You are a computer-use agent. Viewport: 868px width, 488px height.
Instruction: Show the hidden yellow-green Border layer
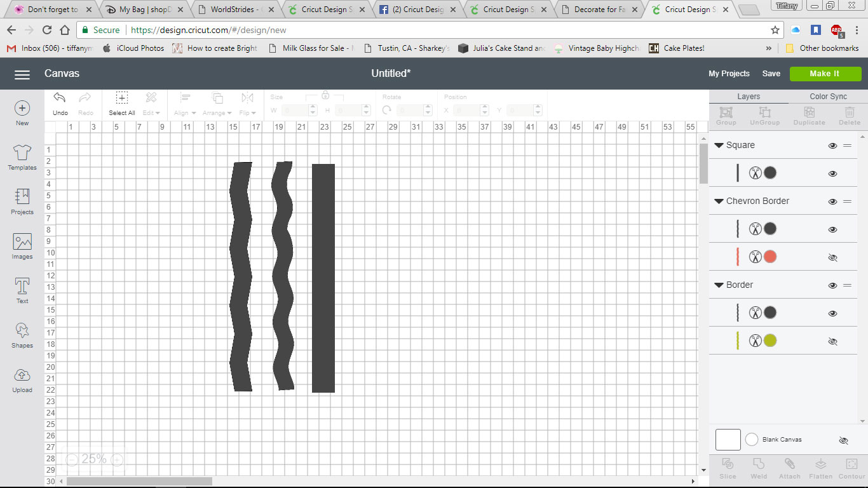point(832,341)
